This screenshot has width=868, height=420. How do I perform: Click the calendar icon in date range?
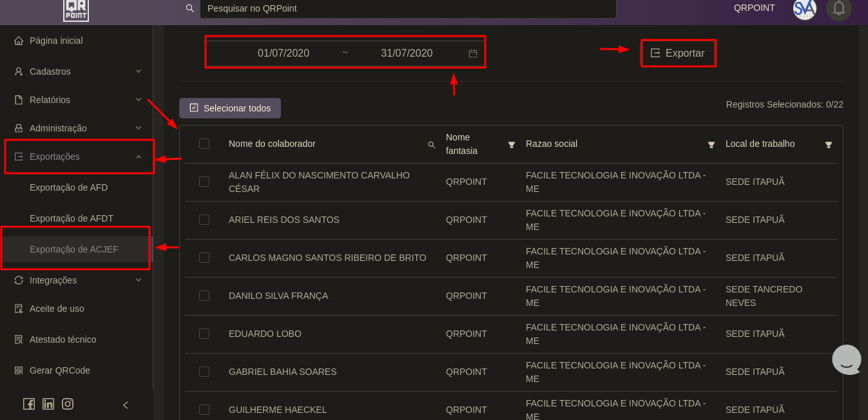pos(473,53)
